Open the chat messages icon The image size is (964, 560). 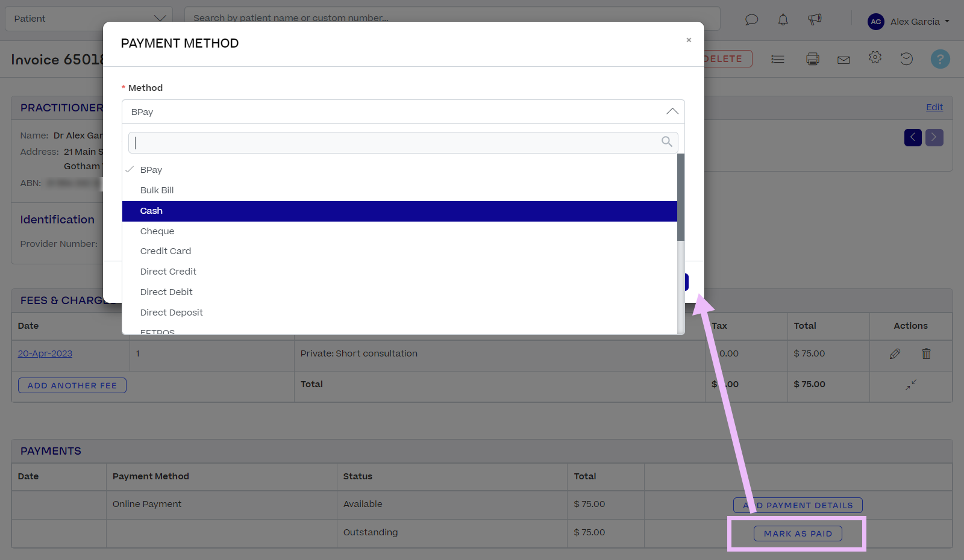pos(751,20)
